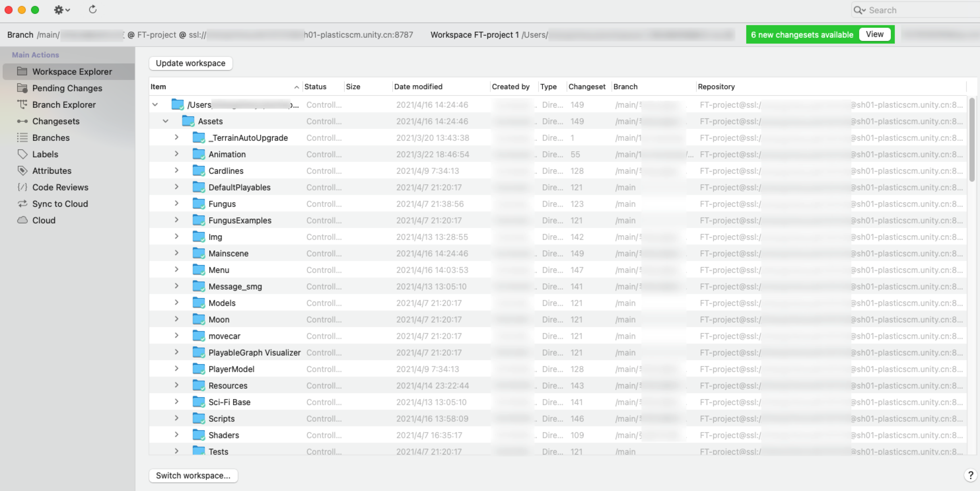Collapse the root /Users workspace node
Viewport: 980px width, 491px height.
click(155, 104)
